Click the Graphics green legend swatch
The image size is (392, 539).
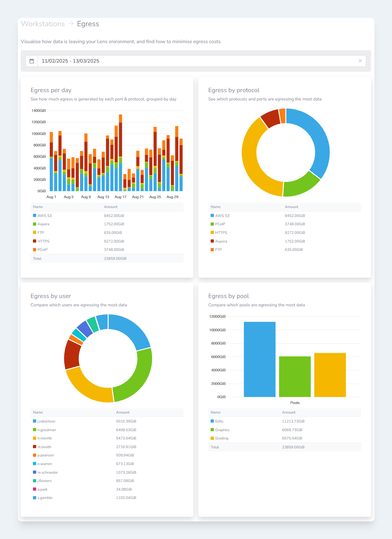tap(212, 430)
